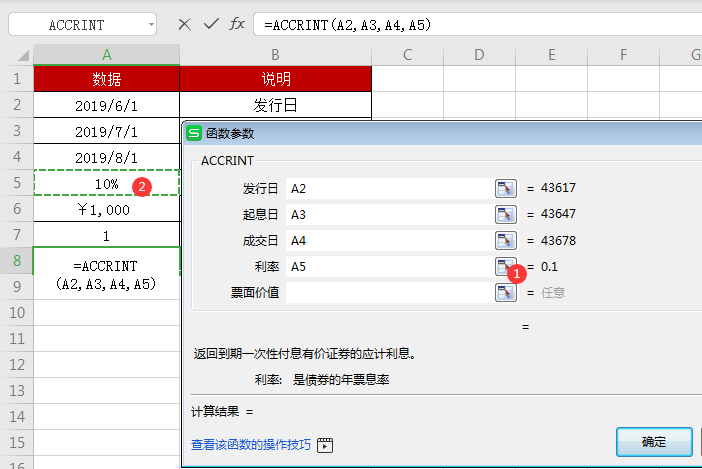Click the 票面价值 input field
Image resolution: width=702 pixels, height=469 pixels.
coord(388,292)
